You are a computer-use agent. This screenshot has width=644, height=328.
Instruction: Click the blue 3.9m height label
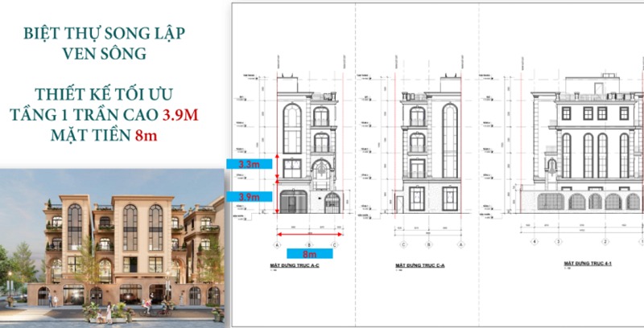click(248, 196)
